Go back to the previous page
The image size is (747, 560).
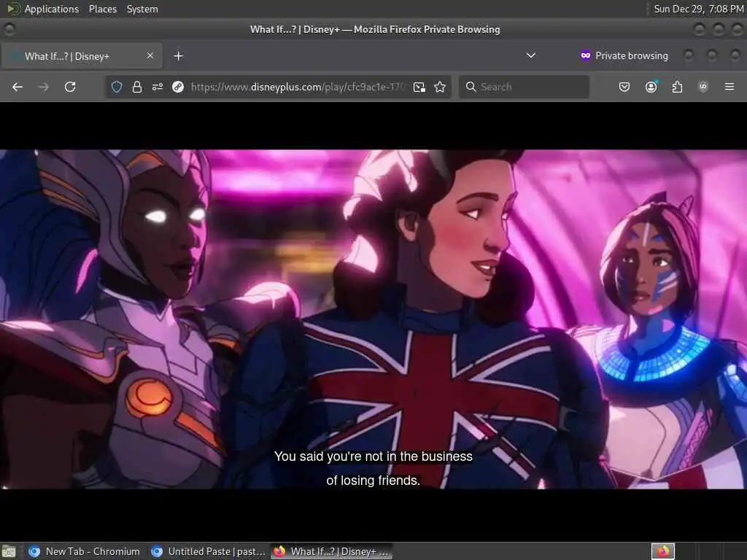[x=18, y=87]
